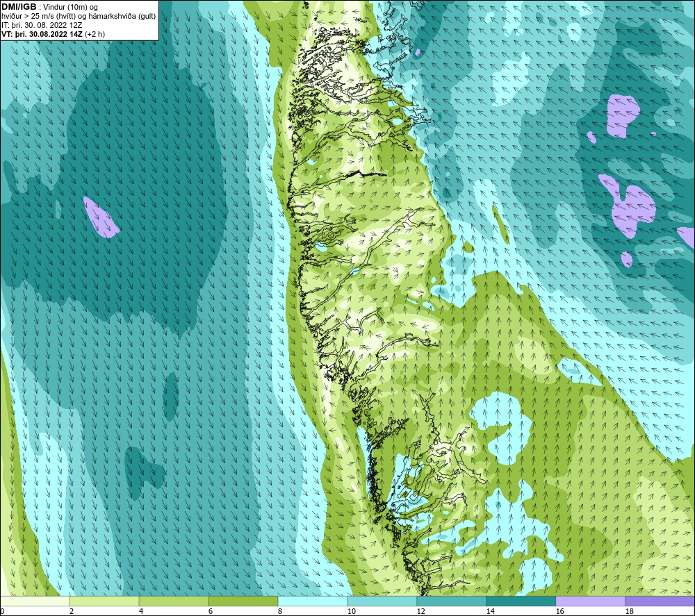The width and height of the screenshot is (695, 616).
Task: Click the pale yellow 0–2 legend swatch
Action: 35,601
